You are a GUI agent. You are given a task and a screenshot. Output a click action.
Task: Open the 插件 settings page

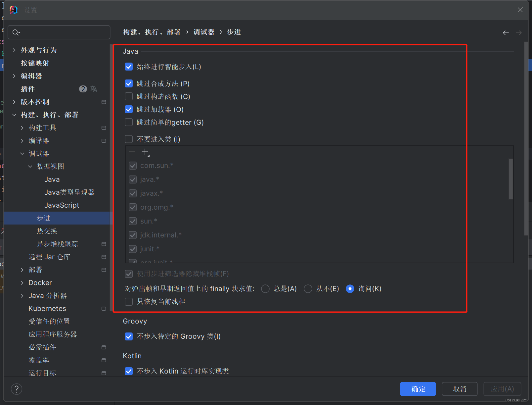(x=27, y=89)
